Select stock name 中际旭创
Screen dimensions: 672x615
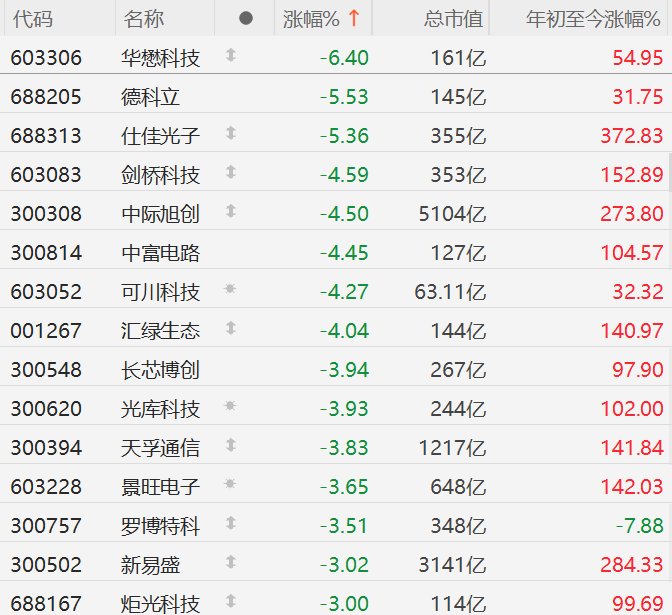pos(160,214)
